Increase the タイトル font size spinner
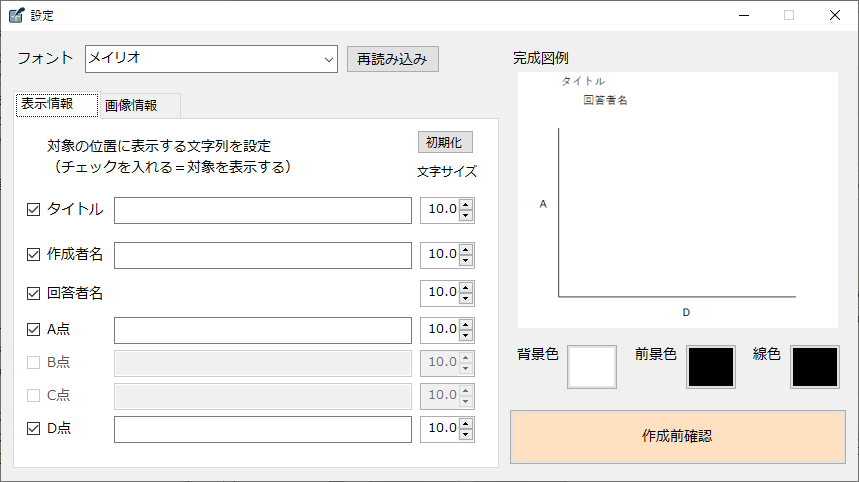The height and width of the screenshot is (482, 859). 466,205
